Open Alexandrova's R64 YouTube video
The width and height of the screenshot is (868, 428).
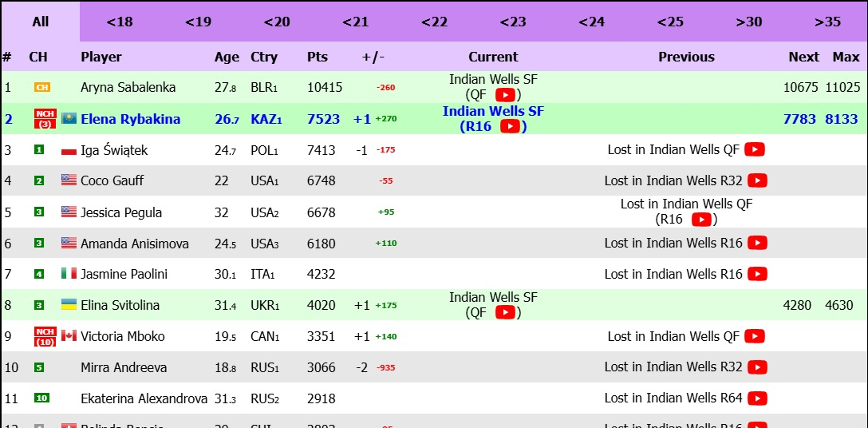(x=757, y=398)
